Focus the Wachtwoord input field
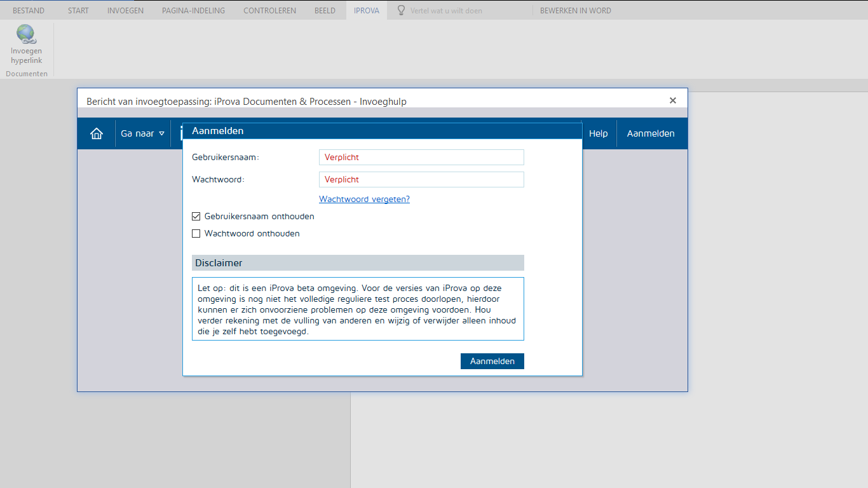Image resolution: width=868 pixels, height=488 pixels. [421, 179]
